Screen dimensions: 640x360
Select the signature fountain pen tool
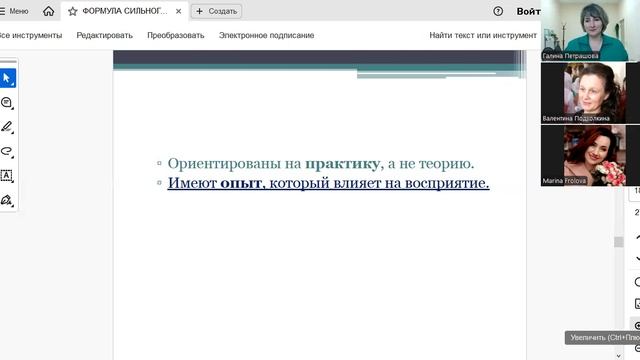[x=7, y=200]
